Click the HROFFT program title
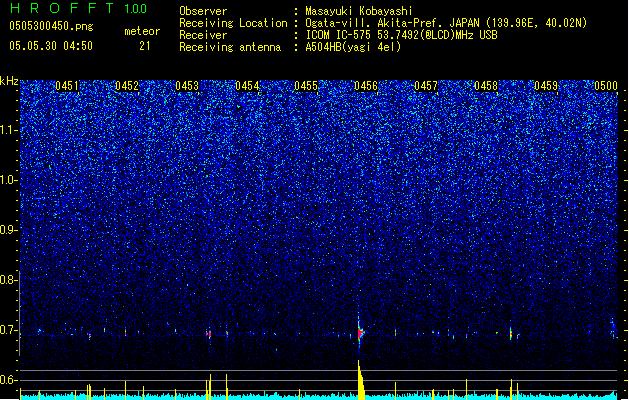Image resolution: width=629 pixels, height=400 pixels. [x=62, y=8]
